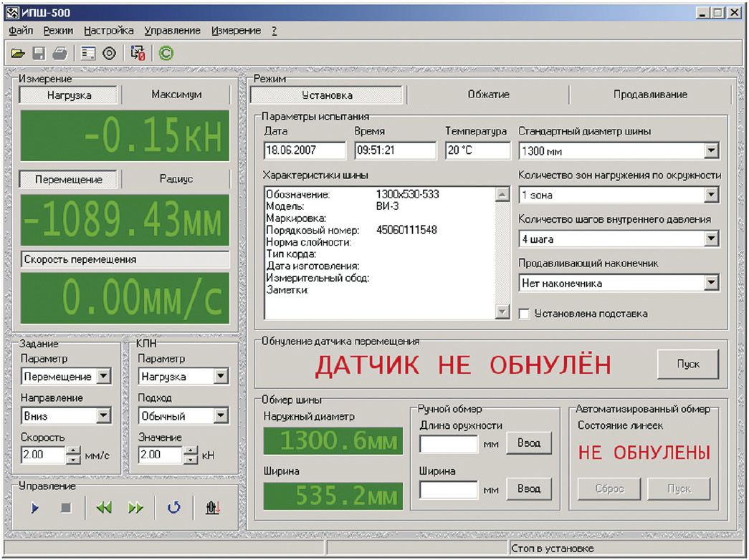
Task: Click the Модель value ВИ-3
Action: tap(387, 206)
